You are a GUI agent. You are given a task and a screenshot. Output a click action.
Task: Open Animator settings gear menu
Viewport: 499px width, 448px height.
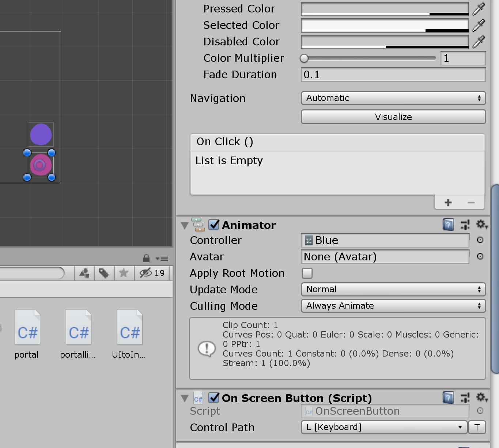click(x=481, y=224)
